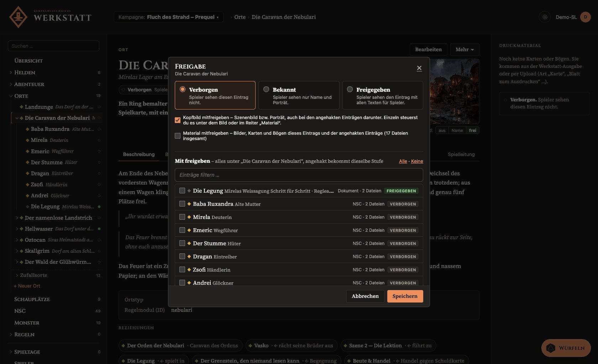
Task: Click diamond icon beside Szene 2 — Die Lektion chip
Action: click(345, 346)
